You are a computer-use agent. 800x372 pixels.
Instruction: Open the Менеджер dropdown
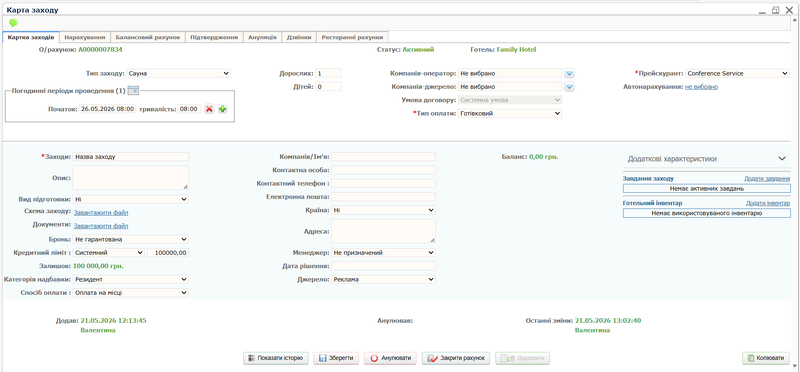pos(383,252)
